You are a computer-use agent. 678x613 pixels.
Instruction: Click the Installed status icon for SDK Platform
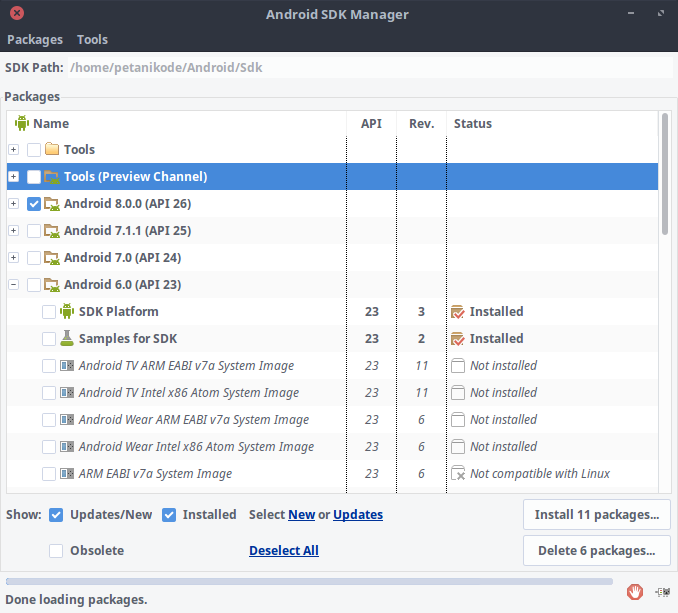click(x=457, y=312)
